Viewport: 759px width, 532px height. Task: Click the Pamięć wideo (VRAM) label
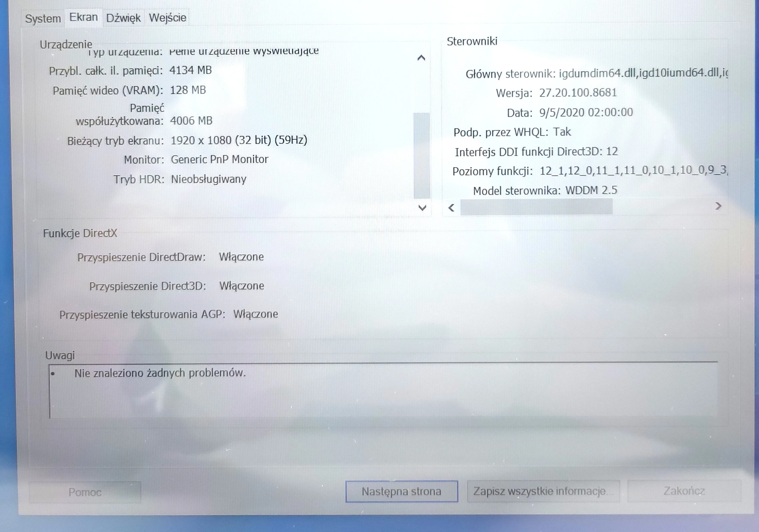coord(108,90)
